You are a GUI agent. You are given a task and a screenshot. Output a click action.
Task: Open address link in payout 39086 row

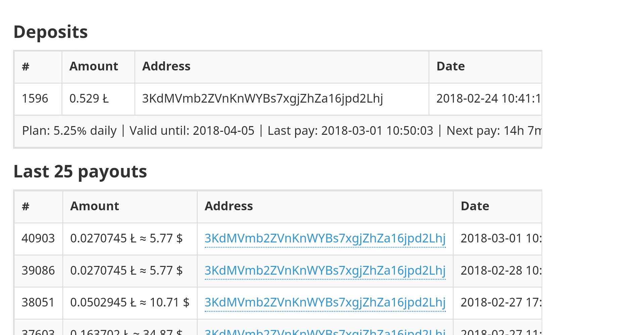click(325, 271)
